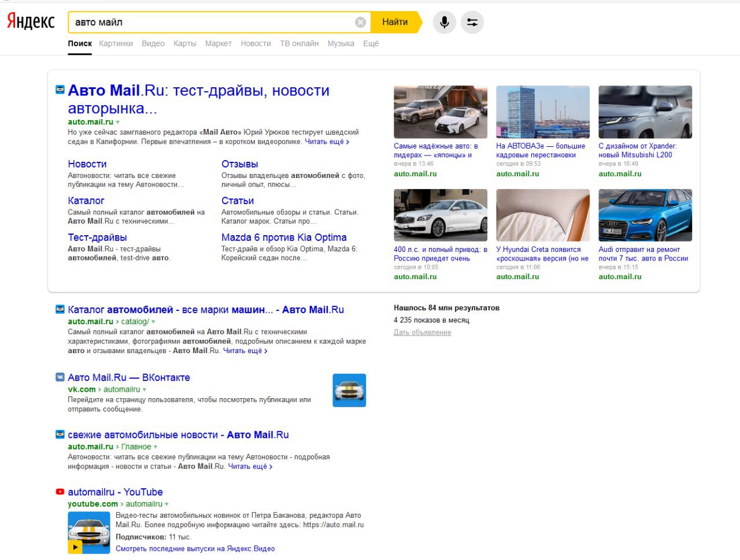Open Авто Mail.Ru: тест-драйвы, новости title
740x560 pixels.
pos(199,99)
